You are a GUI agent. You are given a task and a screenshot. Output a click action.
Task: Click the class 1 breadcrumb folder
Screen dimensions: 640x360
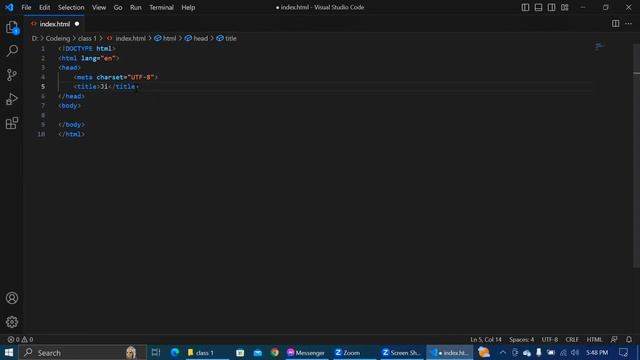point(87,38)
